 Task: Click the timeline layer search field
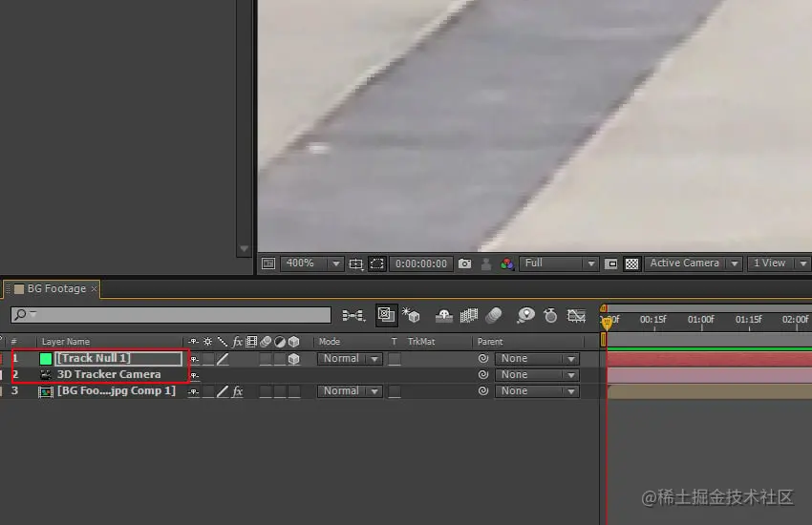click(x=171, y=314)
